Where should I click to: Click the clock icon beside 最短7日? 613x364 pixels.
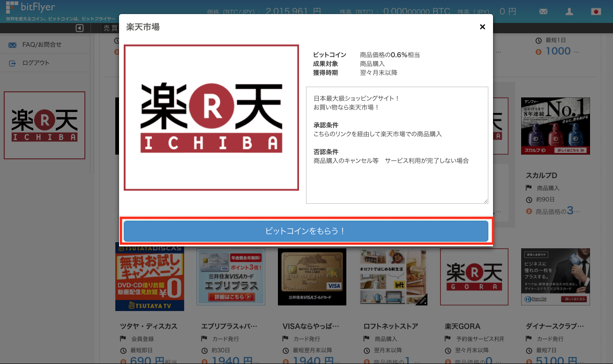click(529, 350)
